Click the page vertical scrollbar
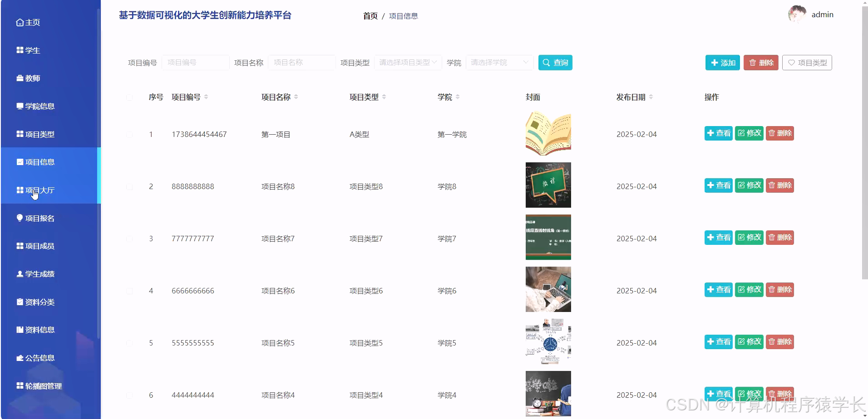 click(864, 143)
